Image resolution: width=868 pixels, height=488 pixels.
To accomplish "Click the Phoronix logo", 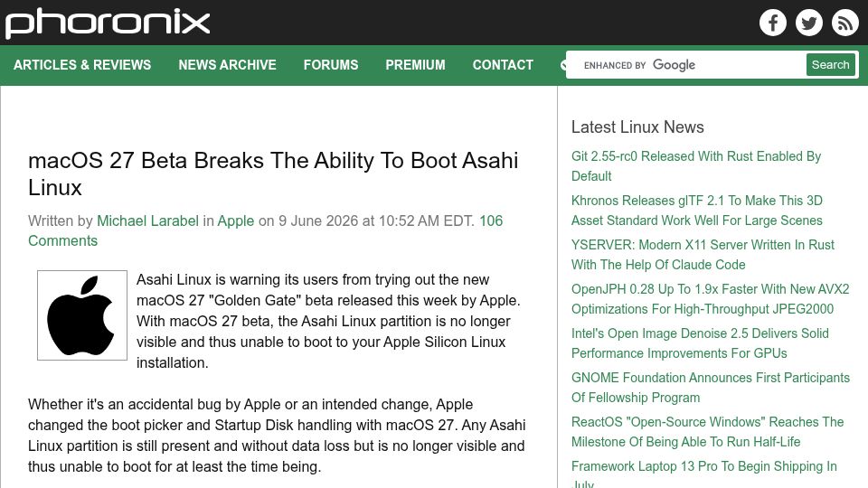I will coord(108,23).
